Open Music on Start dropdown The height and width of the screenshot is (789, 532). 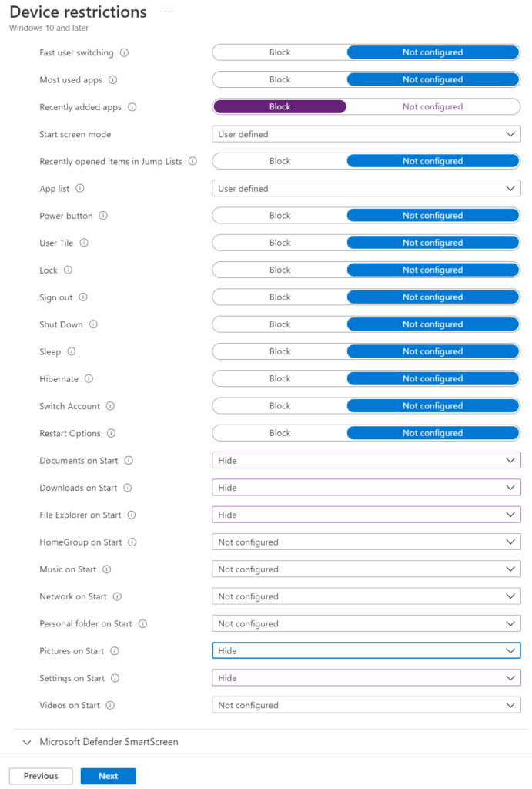(366, 569)
